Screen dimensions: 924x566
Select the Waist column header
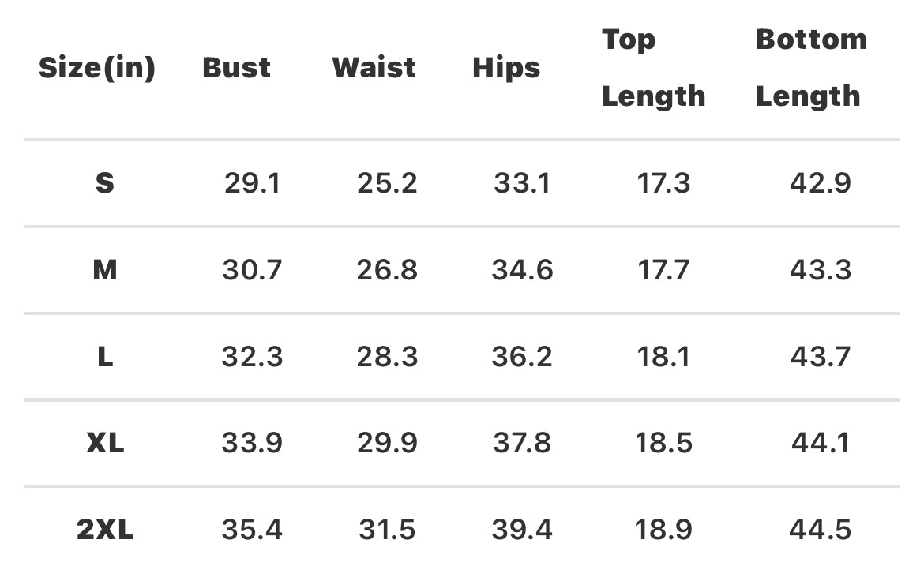374,68
